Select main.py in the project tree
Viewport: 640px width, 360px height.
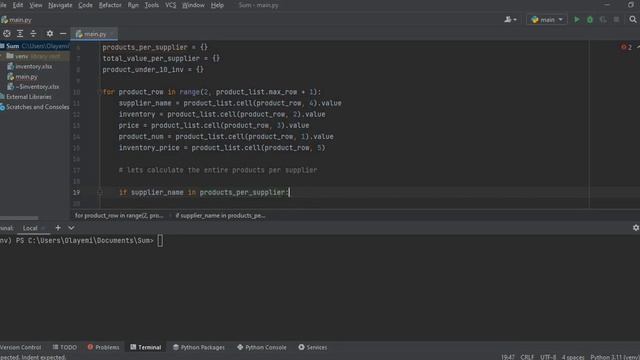click(27, 76)
